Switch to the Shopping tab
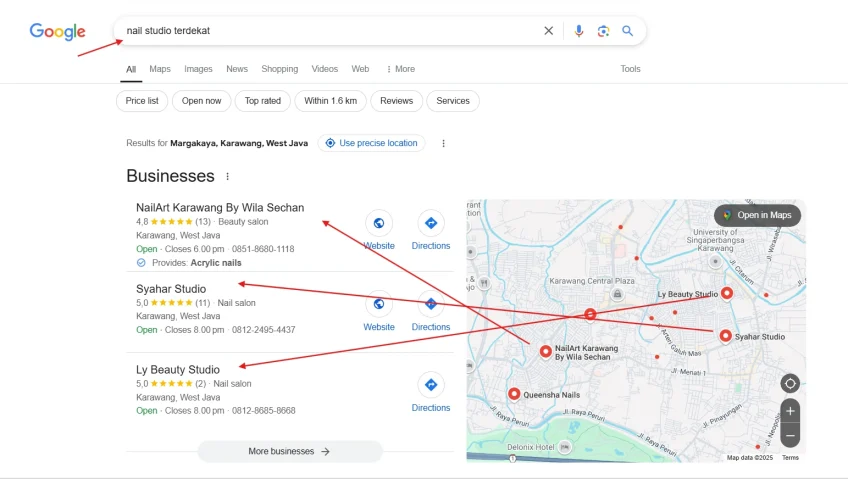 tap(280, 69)
